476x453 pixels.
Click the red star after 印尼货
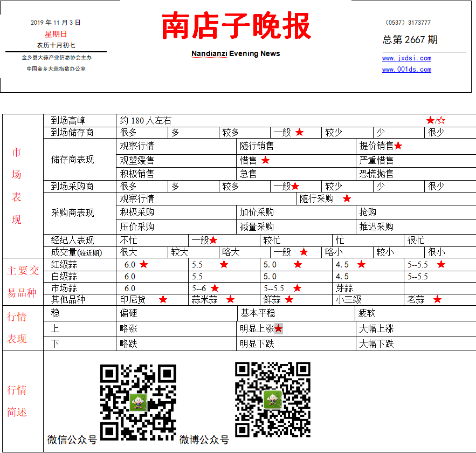[163, 299]
